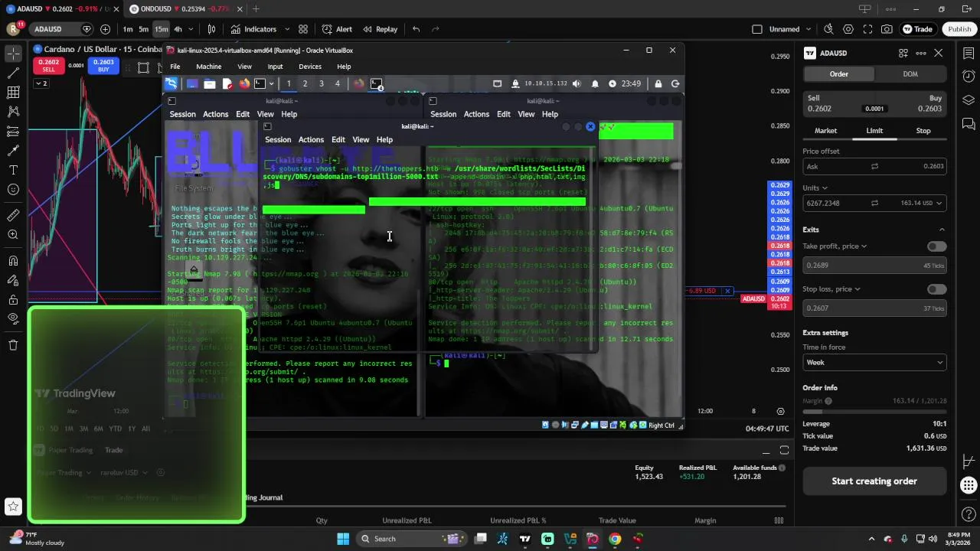Select the Market order tab
This screenshot has width=980, height=551.
(825, 131)
